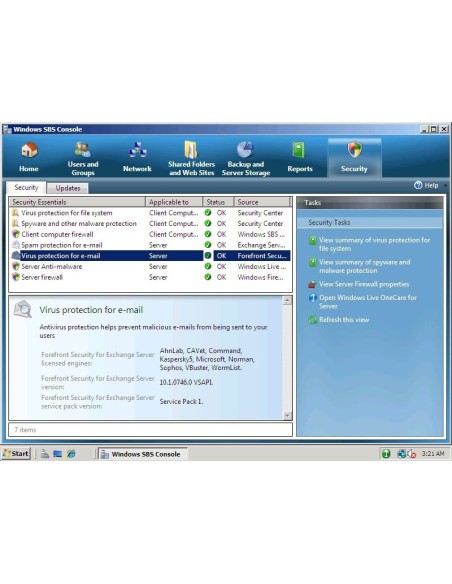This screenshot has width=452, height=584.
Task: View summary of virus protection for file system
Action: click(x=374, y=244)
